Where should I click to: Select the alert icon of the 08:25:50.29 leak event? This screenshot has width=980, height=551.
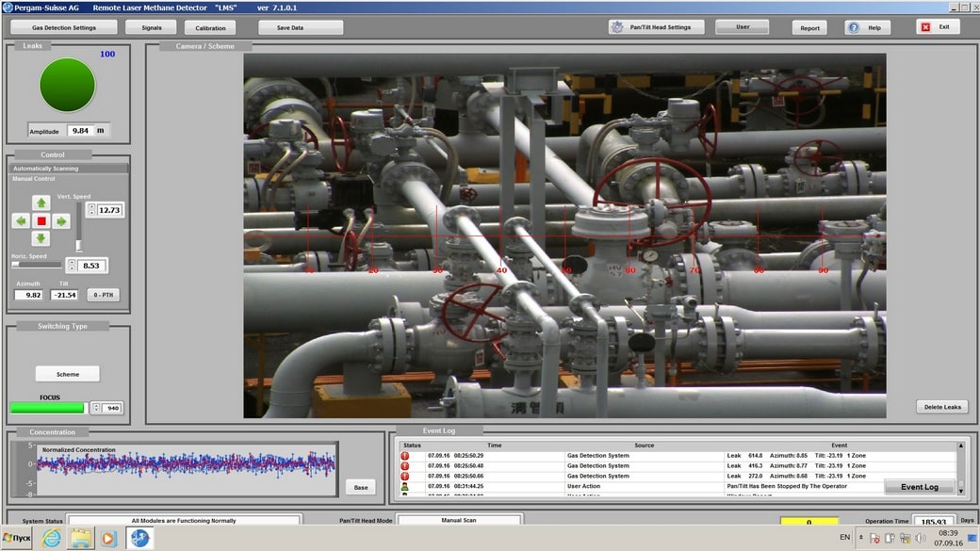click(x=405, y=456)
